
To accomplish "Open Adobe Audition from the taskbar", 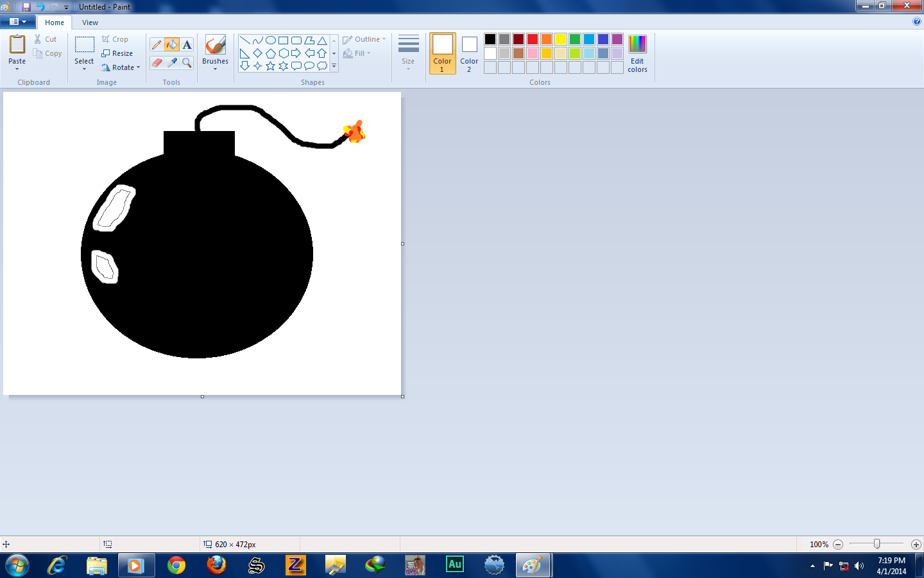I will [455, 565].
